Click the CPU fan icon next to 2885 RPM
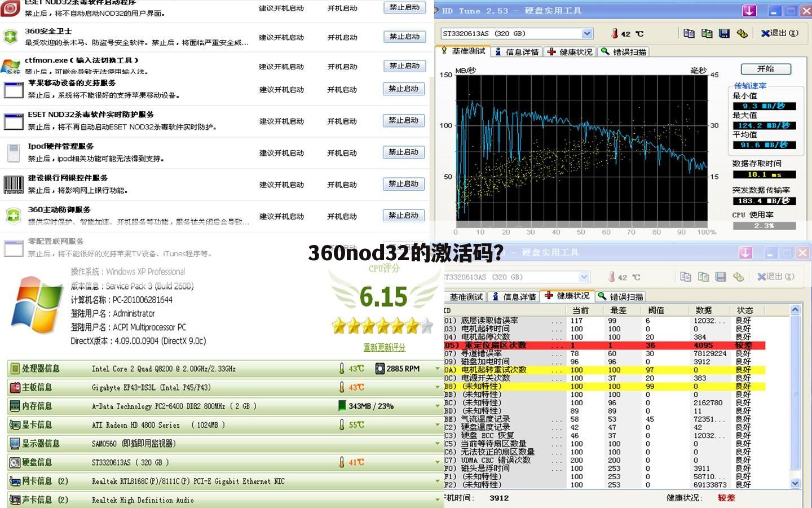Image resolution: width=812 pixels, height=508 pixels. pyautogui.click(x=379, y=369)
